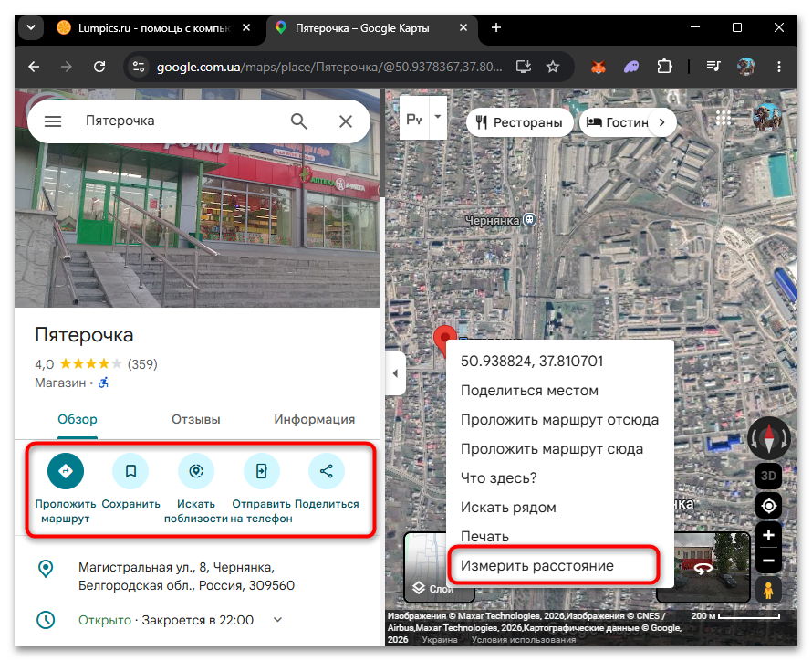Switch to the Lumpics.ru browser tab
The width and height of the screenshot is (812, 661).
pyautogui.click(x=154, y=28)
